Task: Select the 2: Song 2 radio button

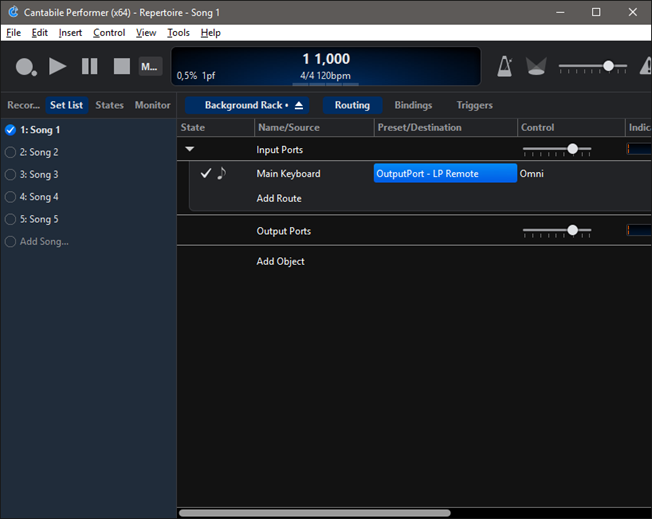Action: point(10,152)
